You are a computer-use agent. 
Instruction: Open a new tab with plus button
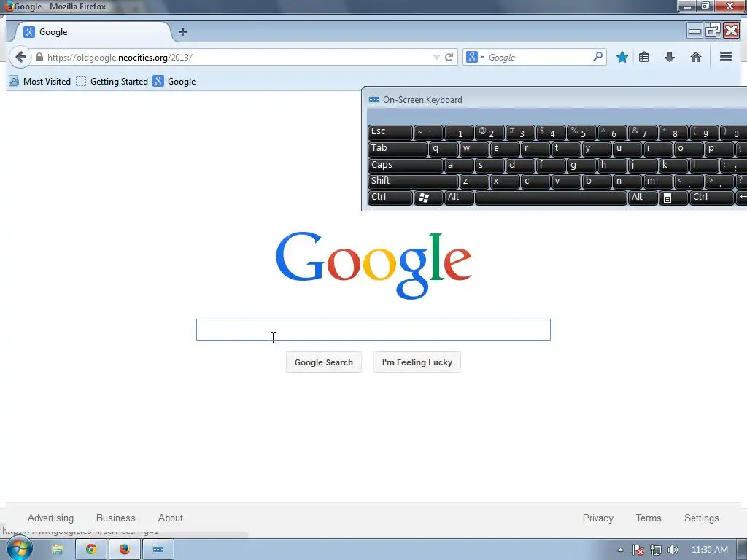tap(183, 32)
